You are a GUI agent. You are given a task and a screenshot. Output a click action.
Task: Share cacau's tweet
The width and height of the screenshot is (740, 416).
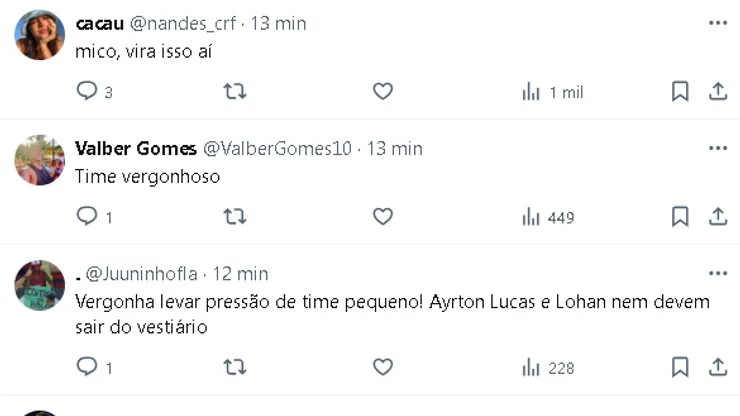(717, 92)
